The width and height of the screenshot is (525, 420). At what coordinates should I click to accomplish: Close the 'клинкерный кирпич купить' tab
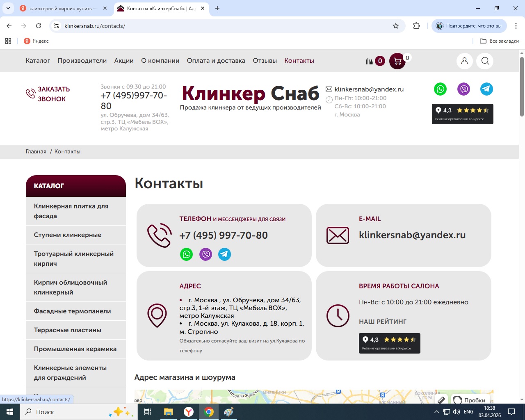click(x=105, y=8)
